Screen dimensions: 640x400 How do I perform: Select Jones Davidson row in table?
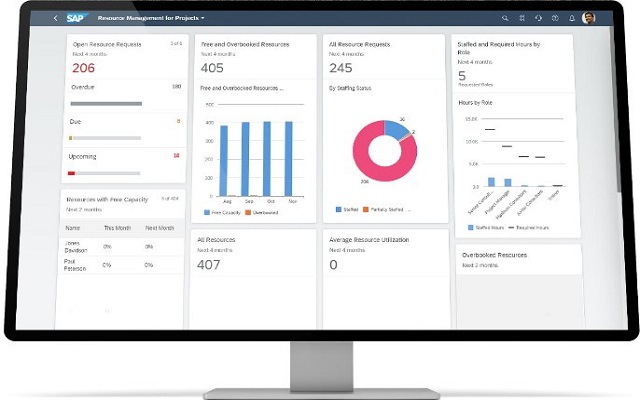[x=122, y=247]
